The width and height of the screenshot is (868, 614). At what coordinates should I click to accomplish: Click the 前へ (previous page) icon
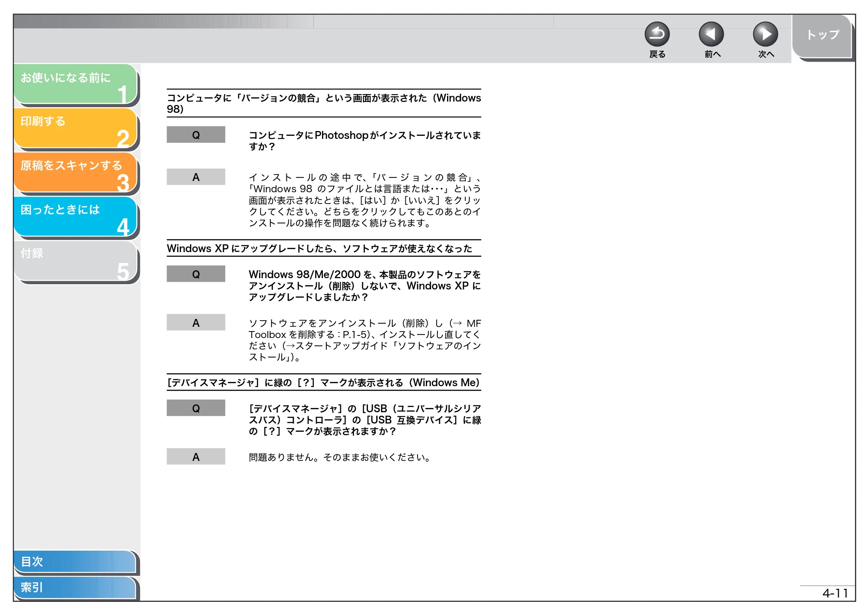[x=711, y=34]
